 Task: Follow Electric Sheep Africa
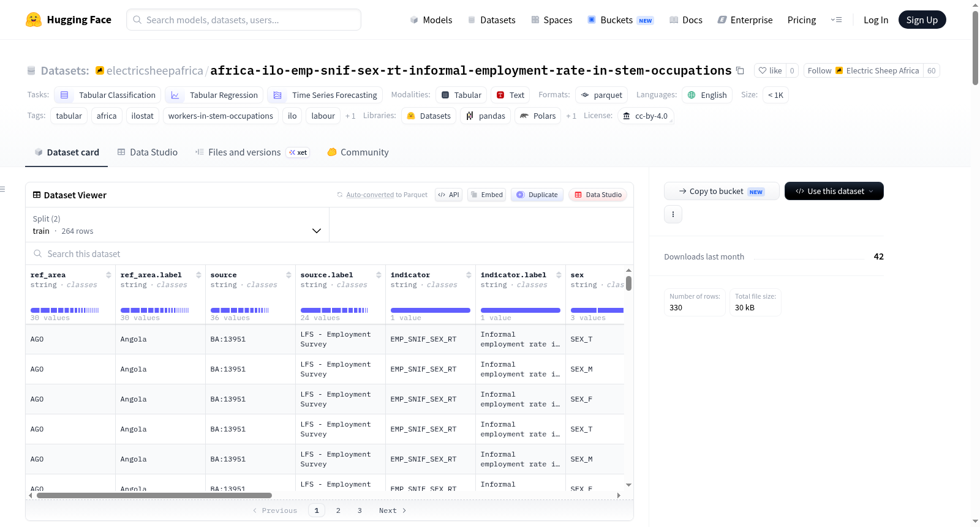pyautogui.click(x=864, y=70)
